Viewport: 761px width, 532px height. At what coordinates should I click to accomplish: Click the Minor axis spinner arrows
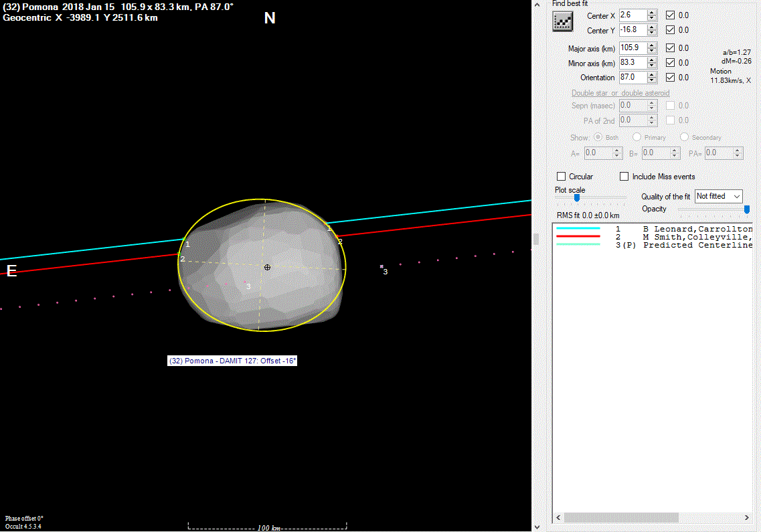click(x=652, y=63)
